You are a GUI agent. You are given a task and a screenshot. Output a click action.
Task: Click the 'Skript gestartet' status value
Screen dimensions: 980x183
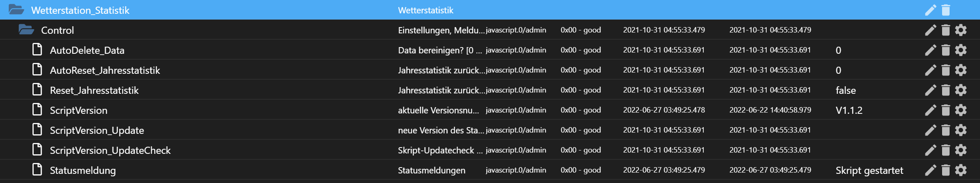click(x=869, y=170)
